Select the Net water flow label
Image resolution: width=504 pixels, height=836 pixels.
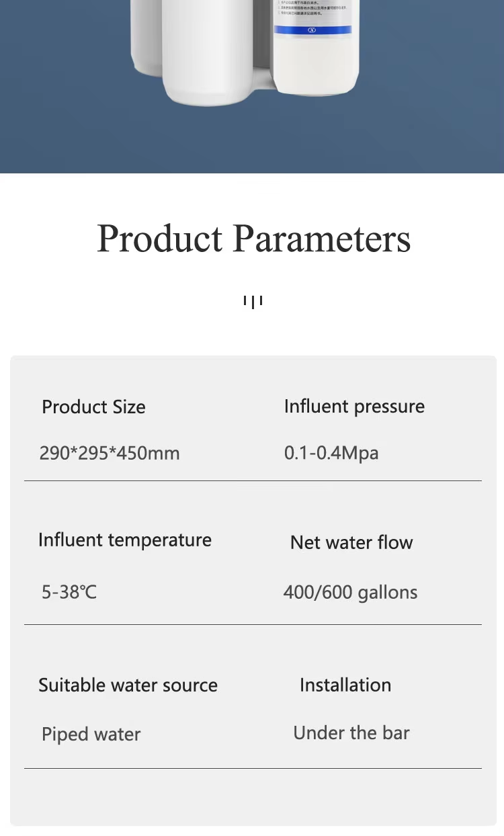[351, 542]
